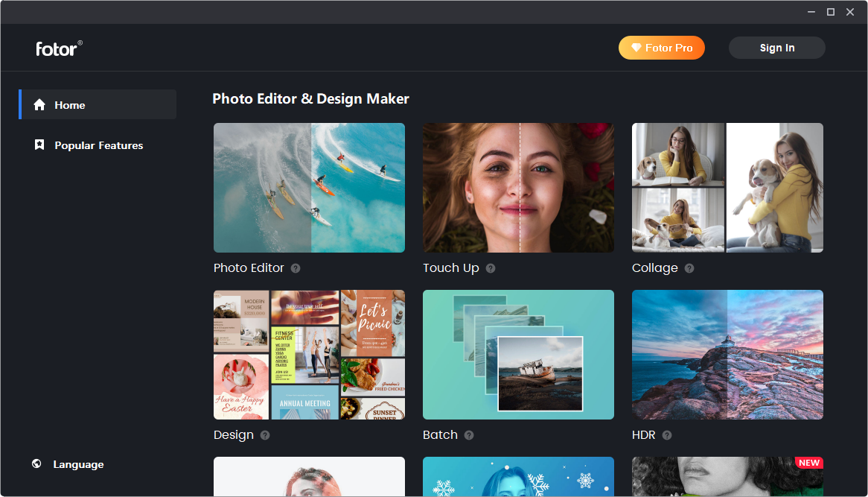
Task: Click the help icon next to Design
Action: pyautogui.click(x=265, y=435)
